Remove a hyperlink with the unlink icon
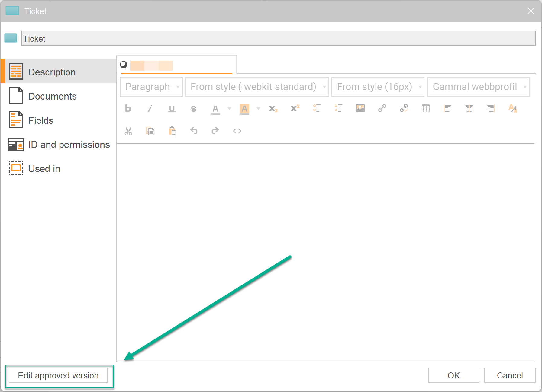The width and height of the screenshot is (542, 392). point(404,108)
